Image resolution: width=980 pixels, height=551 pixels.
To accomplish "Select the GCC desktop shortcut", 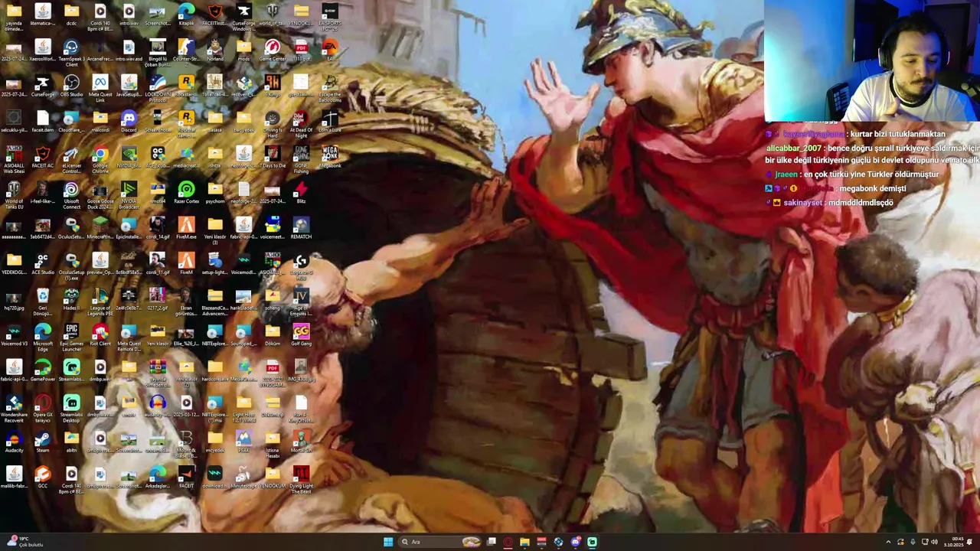I will click(43, 478).
